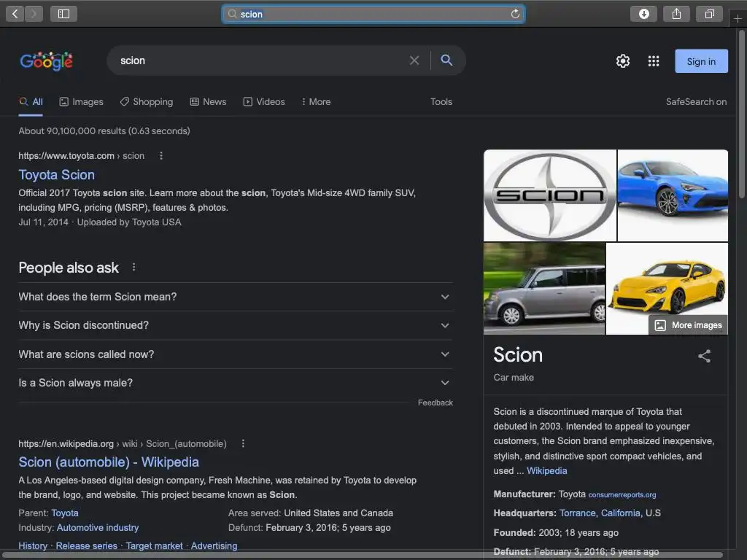The image size is (747, 560).
Task: Click SafeSearch on setting
Action: coord(696,102)
